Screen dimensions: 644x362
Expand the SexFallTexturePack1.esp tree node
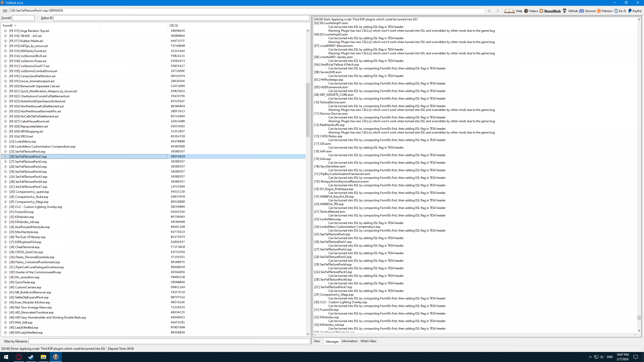pyautogui.click(x=5, y=157)
